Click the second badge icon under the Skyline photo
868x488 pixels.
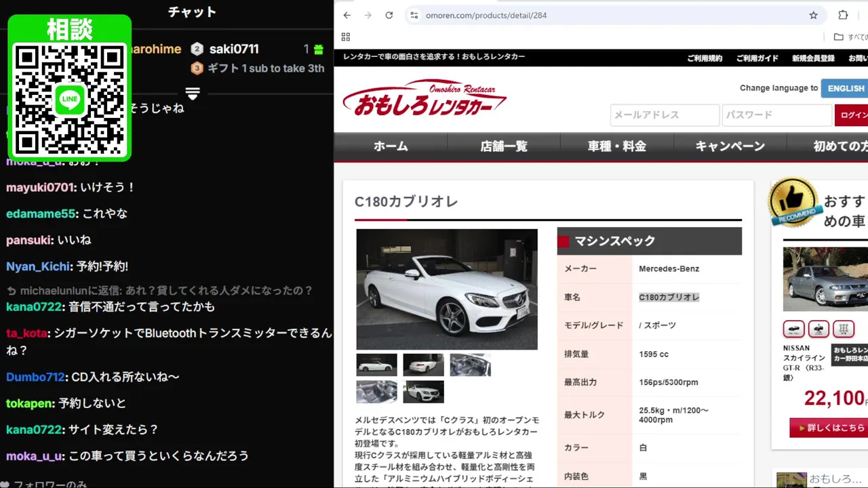click(818, 329)
